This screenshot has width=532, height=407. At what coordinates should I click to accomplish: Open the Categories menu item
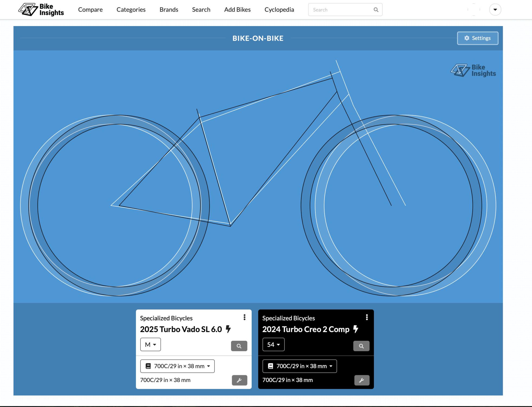pyautogui.click(x=131, y=9)
